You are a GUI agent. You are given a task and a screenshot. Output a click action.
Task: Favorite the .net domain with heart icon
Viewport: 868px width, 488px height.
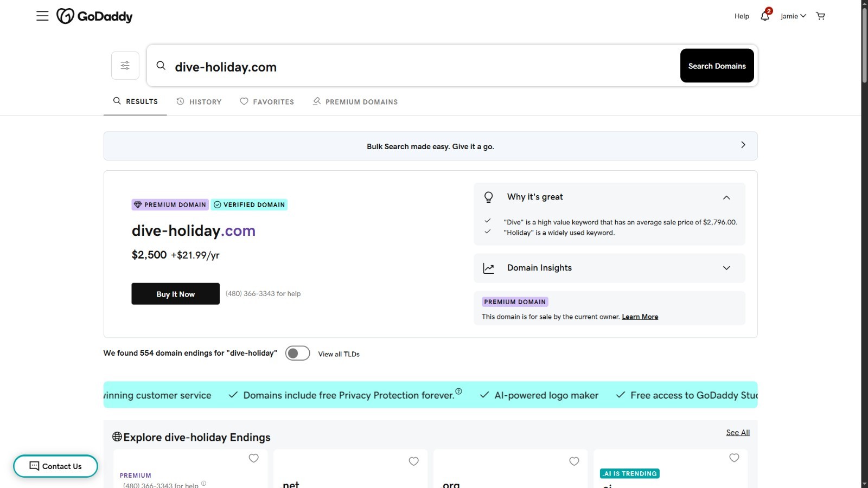point(413,461)
